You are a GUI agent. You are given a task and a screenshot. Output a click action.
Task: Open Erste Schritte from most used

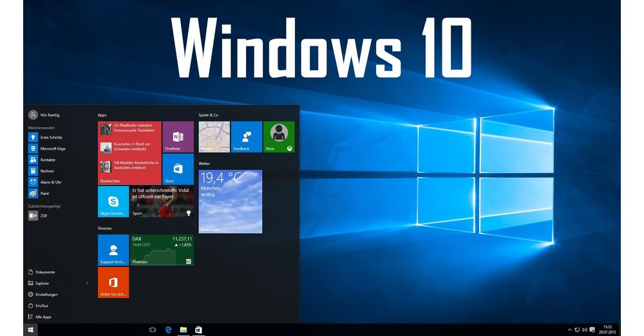[46, 138]
